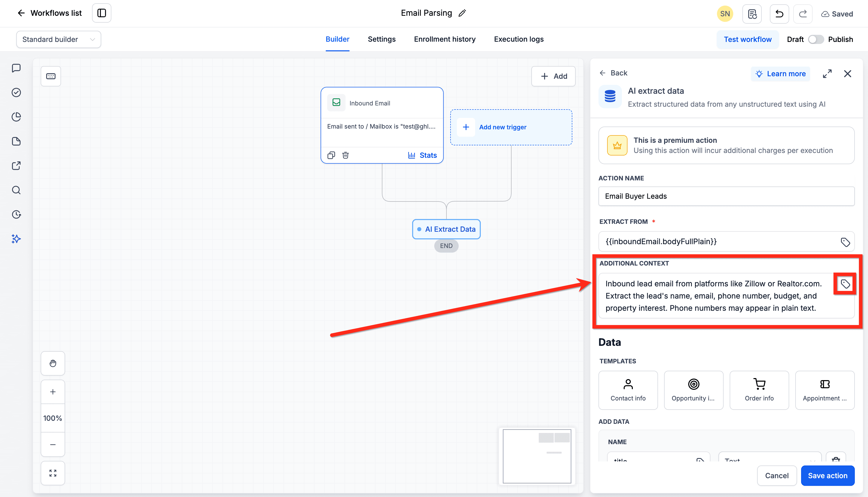Delete the Inbound Email trigger
This screenshot has height=497, width=868.
pos(345,155)
